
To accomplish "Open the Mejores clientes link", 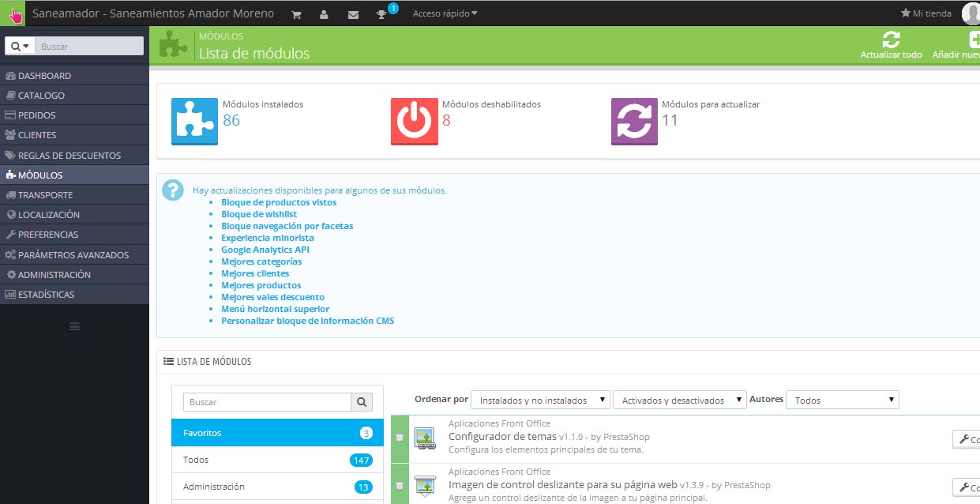I will (255, 273).
